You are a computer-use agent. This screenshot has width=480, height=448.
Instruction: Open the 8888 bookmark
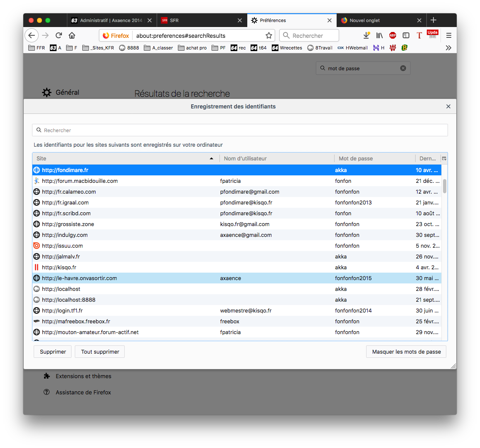(x=129, y=48)
